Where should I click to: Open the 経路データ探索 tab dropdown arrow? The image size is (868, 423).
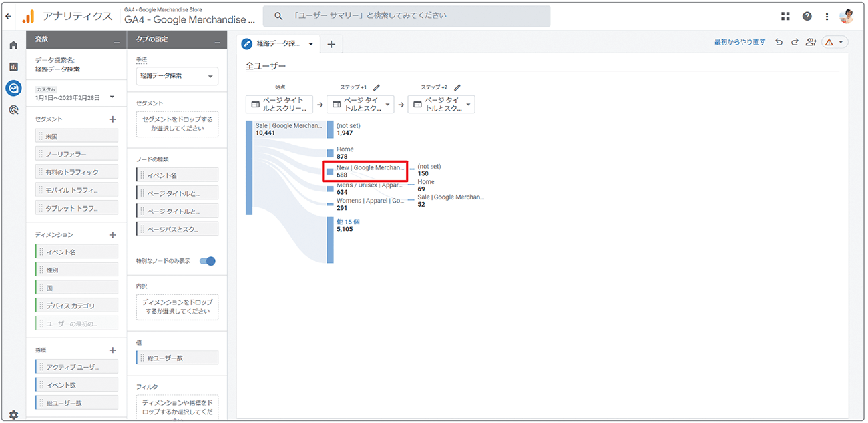click(x=311, y=44)
